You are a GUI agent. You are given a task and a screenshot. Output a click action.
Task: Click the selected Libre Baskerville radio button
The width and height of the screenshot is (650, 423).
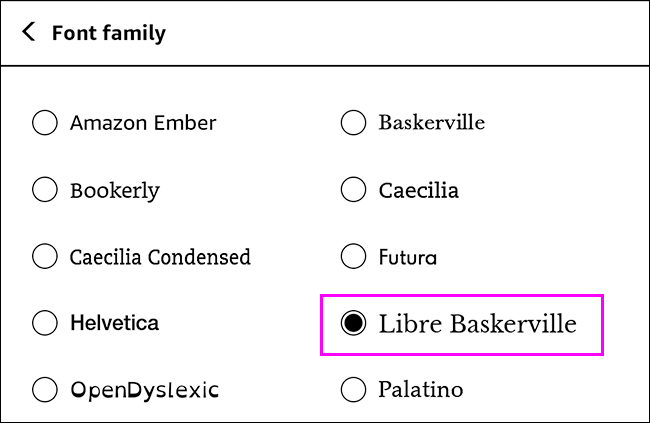[353, 323]
